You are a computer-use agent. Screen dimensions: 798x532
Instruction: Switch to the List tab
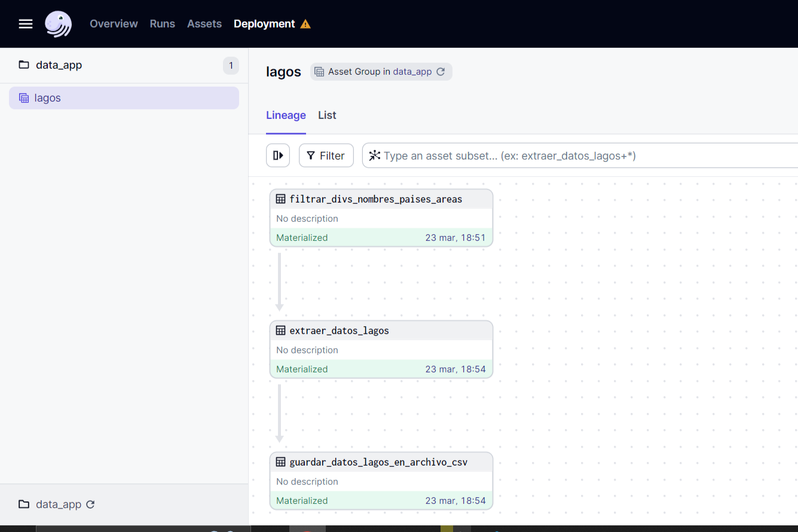327,115
